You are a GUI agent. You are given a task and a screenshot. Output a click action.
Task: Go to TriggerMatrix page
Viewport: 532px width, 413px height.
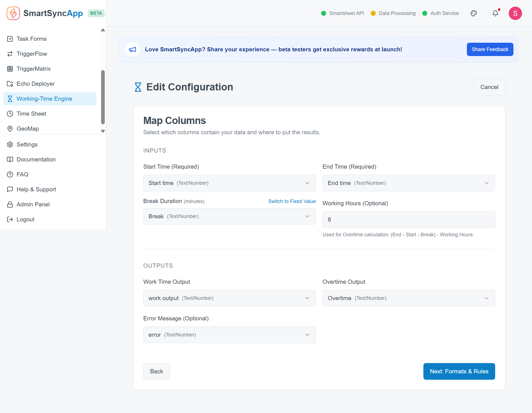[50, 69]
